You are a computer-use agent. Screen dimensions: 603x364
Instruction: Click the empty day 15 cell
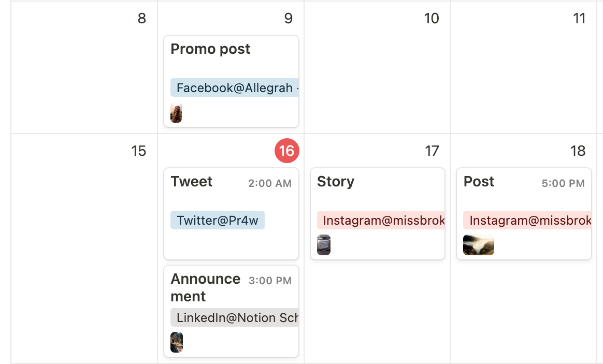point(84,249)
